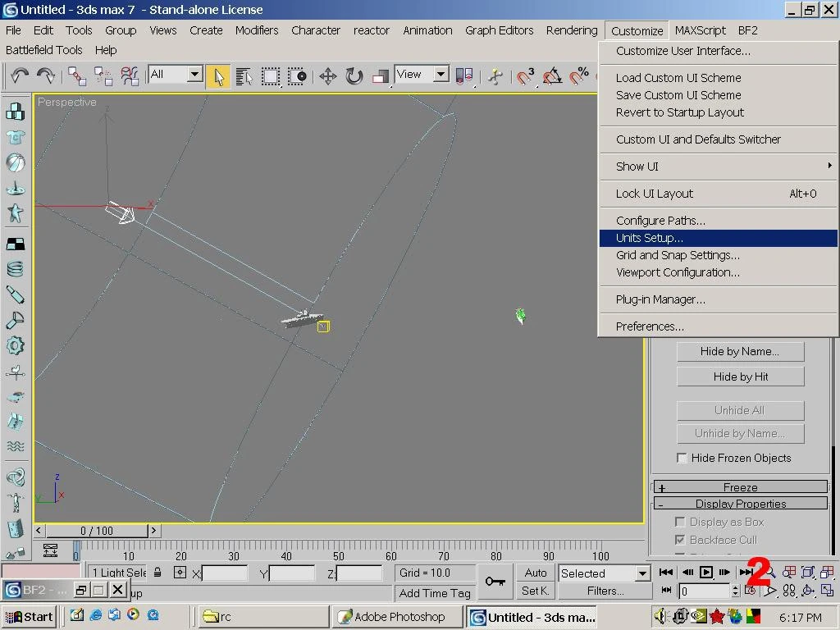Toggle the Display as Box checkbox

680,522
